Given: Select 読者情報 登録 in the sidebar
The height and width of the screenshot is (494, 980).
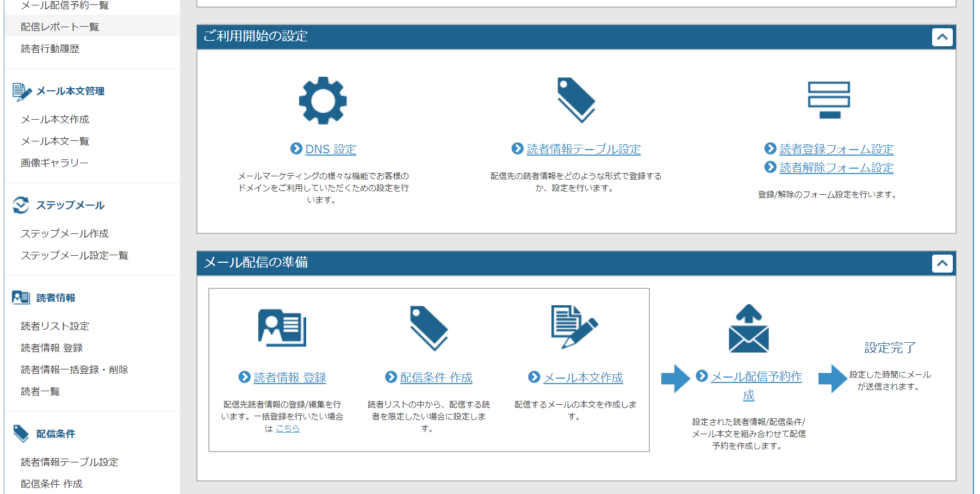Looking at the screenshot, I should coord(52,348).
